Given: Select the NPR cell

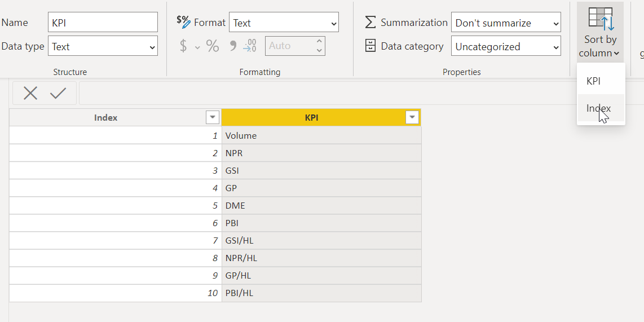Looking at the screenshot, I should point(321,153).
